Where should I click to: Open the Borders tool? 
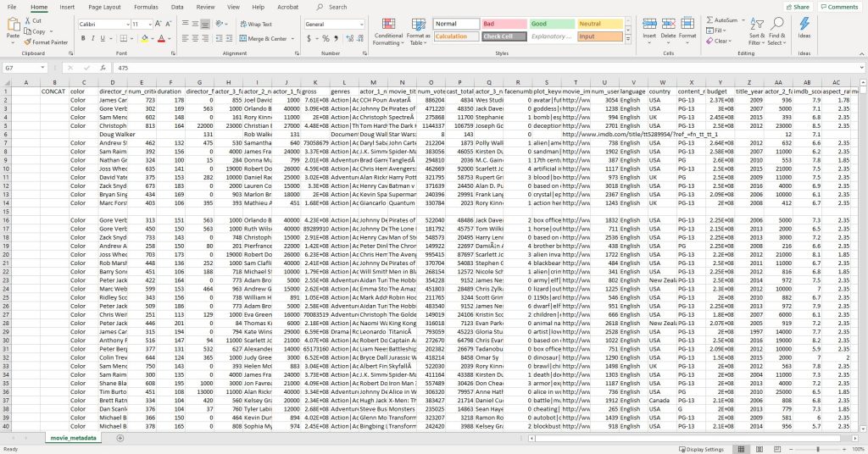click(x=123, y=39)
